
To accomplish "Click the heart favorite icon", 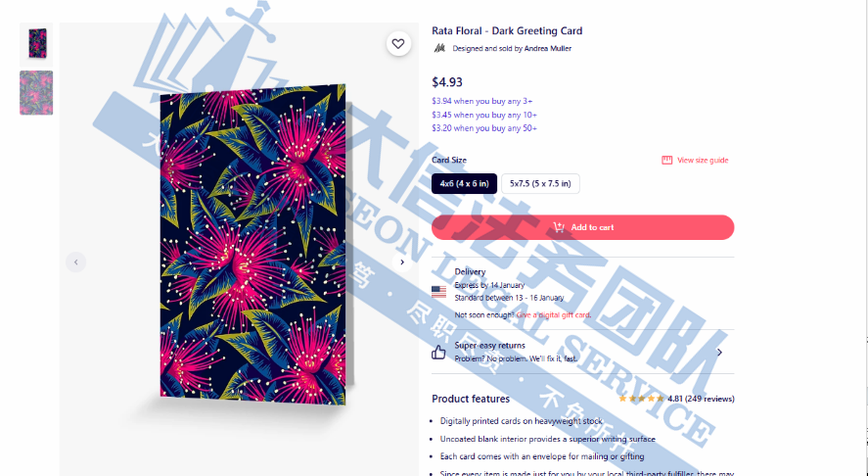I will coord(398,44).
